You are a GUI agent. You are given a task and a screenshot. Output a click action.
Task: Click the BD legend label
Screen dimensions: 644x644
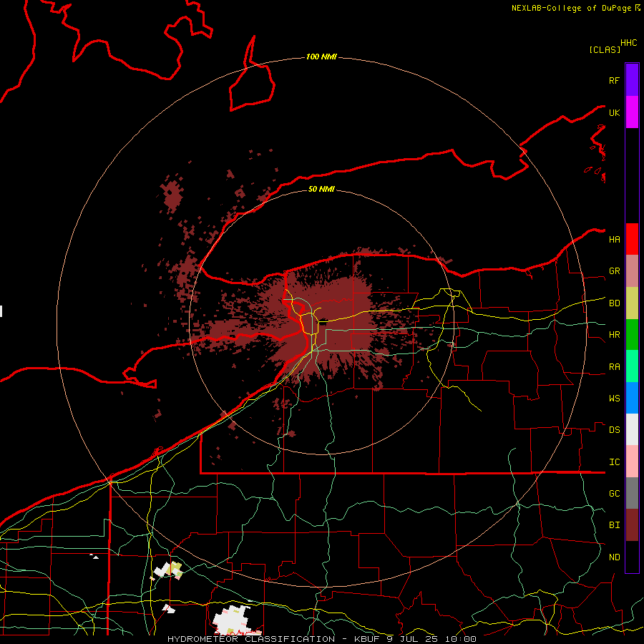tap(614, 303)
